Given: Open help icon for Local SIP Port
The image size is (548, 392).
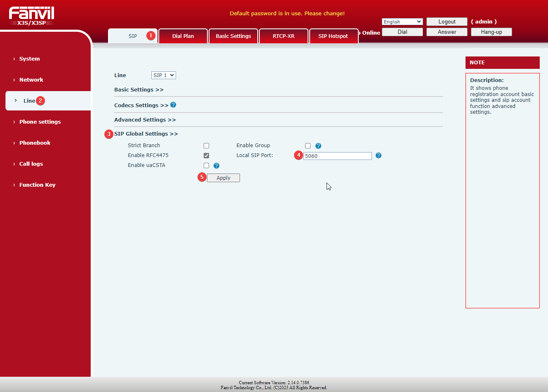Looking at the screenshot, I should click(379, 155).
